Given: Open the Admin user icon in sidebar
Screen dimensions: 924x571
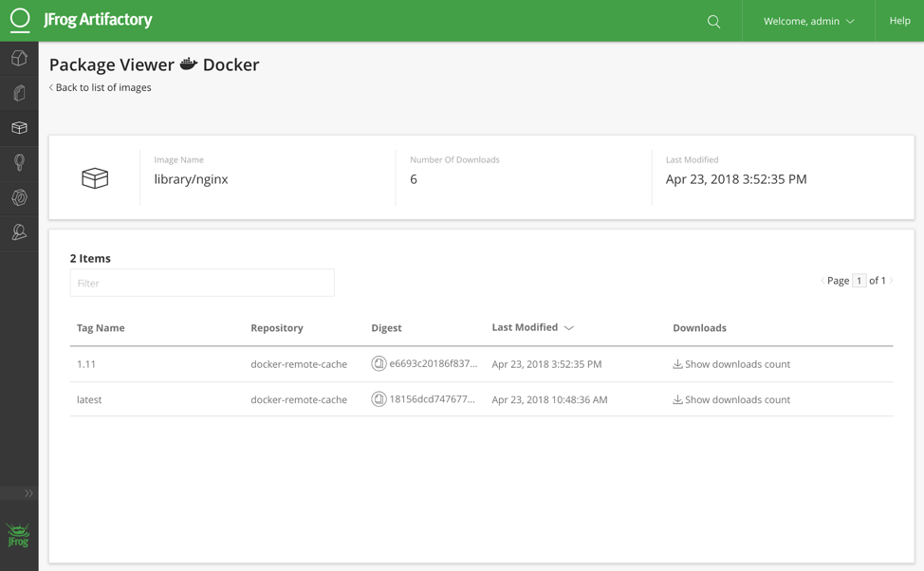Looking at the screenshot, I should [19, 232].
